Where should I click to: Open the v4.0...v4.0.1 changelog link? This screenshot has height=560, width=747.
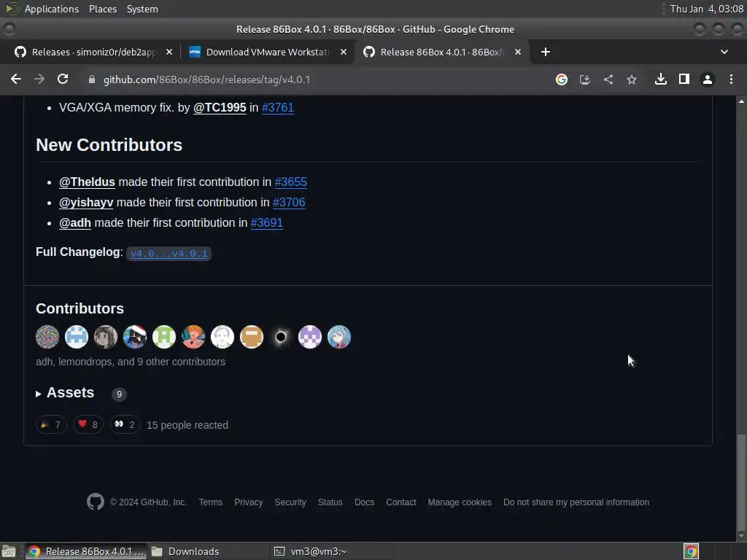(x=169, y=253)
